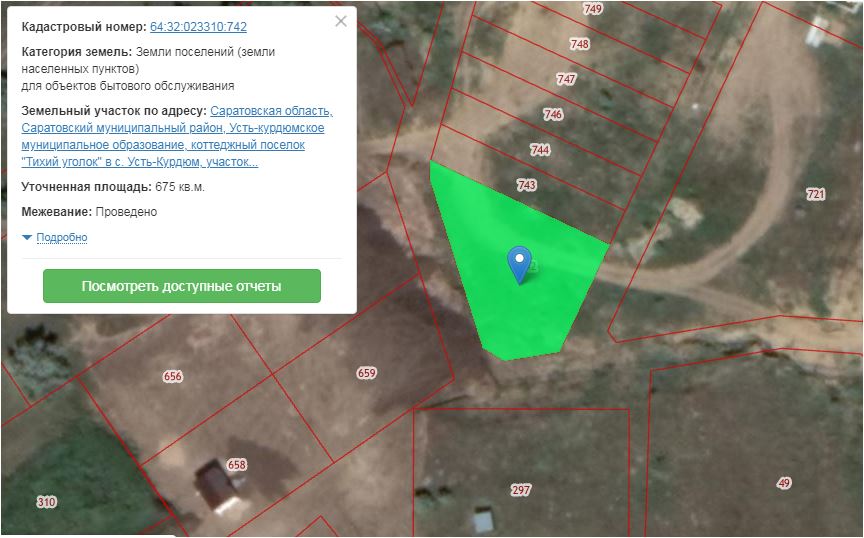Open the Саратовская область address link

point(177,136)
